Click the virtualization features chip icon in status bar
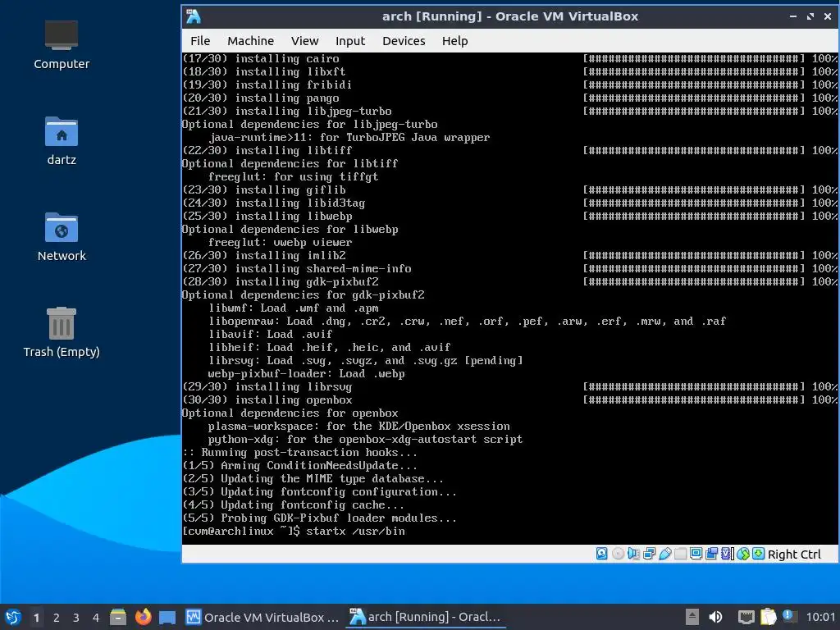Viewport: 840px width, 630px height. 727,554
